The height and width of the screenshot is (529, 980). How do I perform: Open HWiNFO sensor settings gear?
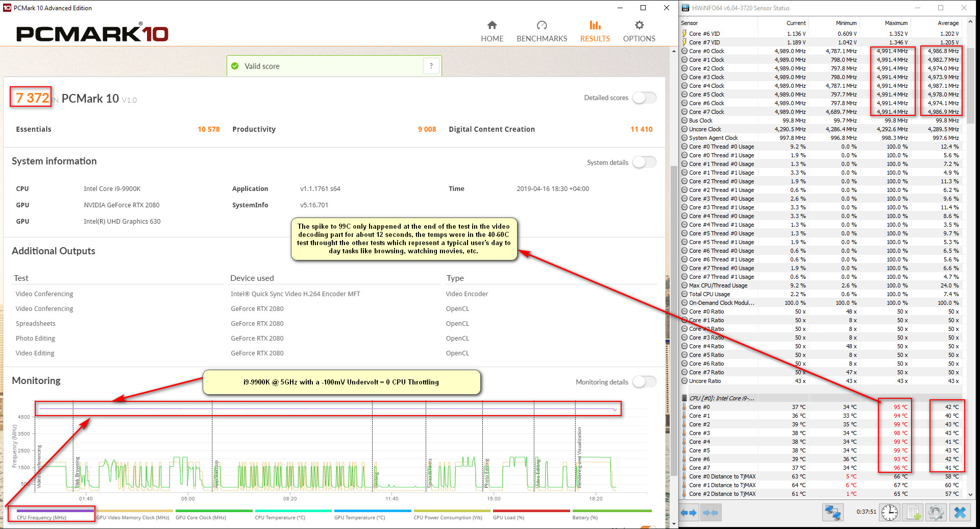click(x=936, y=512)
